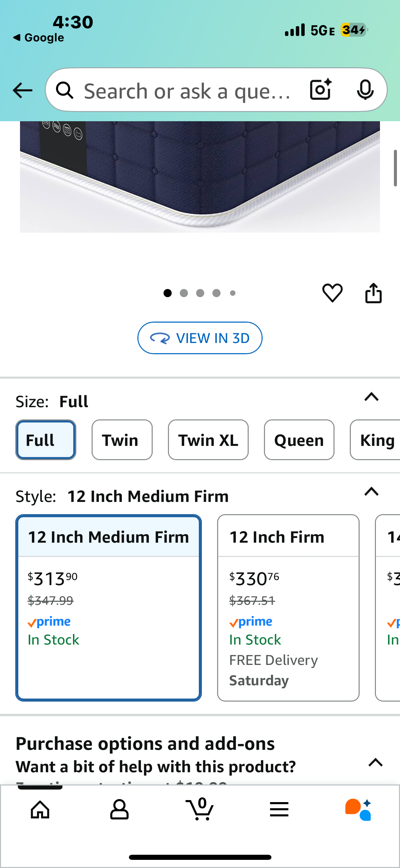400x868 pixels.
Task: Add mattress to wishlist with heart icon
Action: (x=332, y=293)
